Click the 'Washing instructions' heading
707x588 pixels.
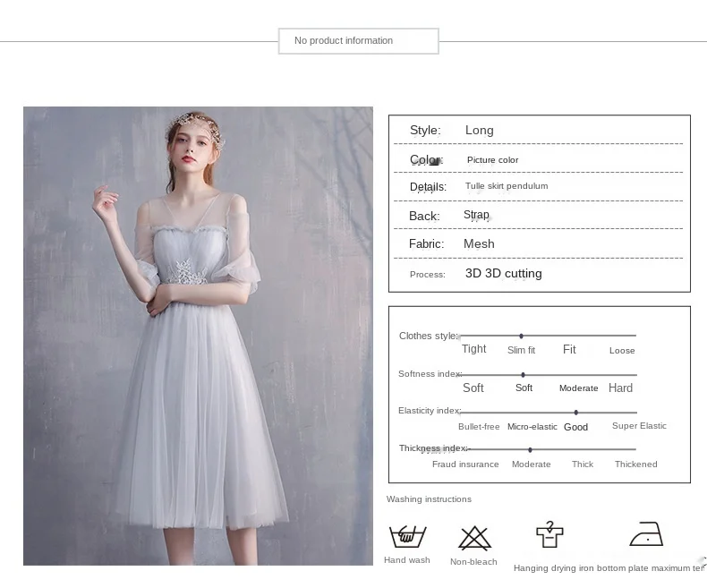(x=429, y=499)
